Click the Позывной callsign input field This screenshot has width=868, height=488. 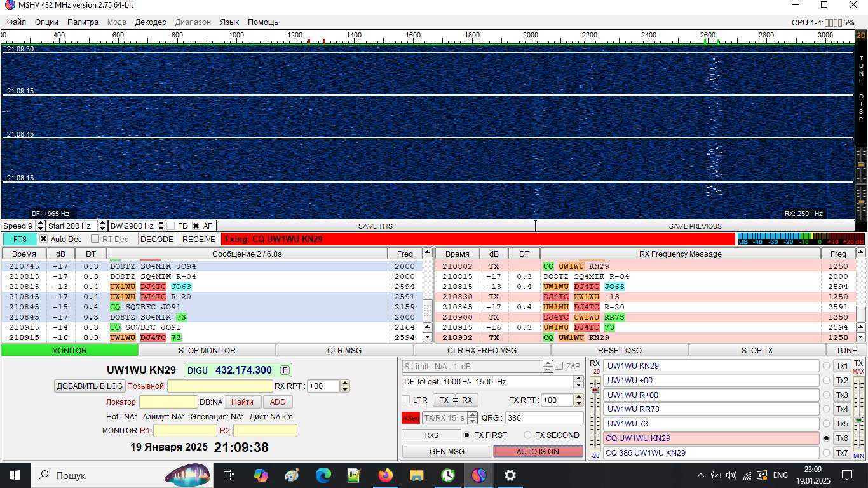[x=220, y=386]
